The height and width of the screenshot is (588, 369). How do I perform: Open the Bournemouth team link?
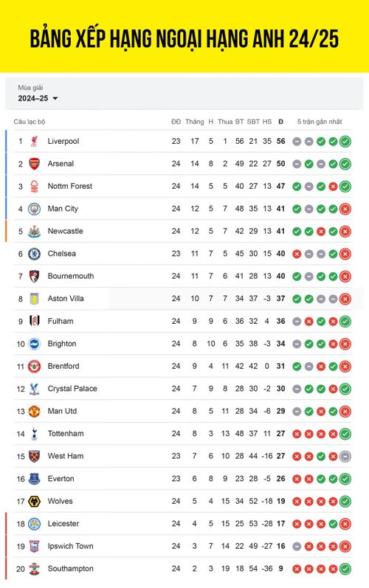pos(71,276)
